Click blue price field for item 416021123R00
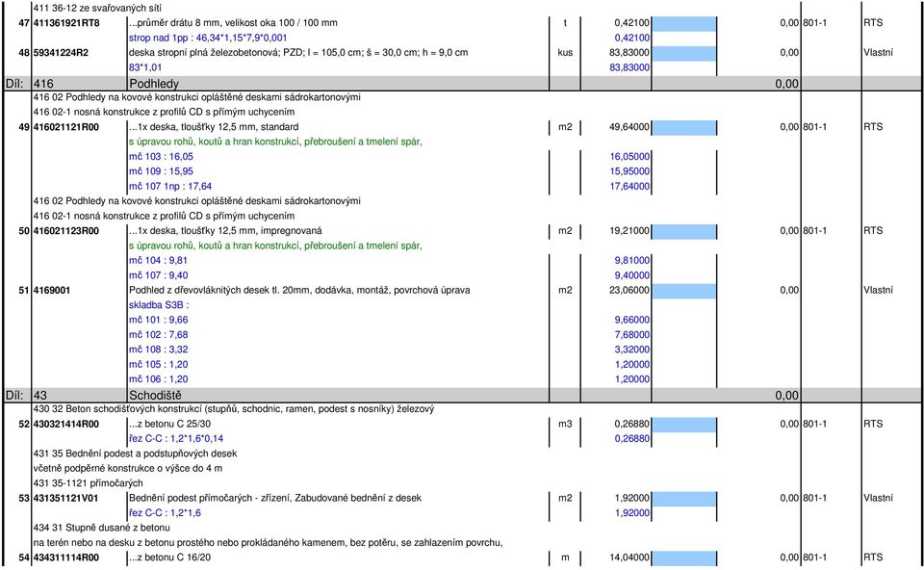 [x=684, y=231]
